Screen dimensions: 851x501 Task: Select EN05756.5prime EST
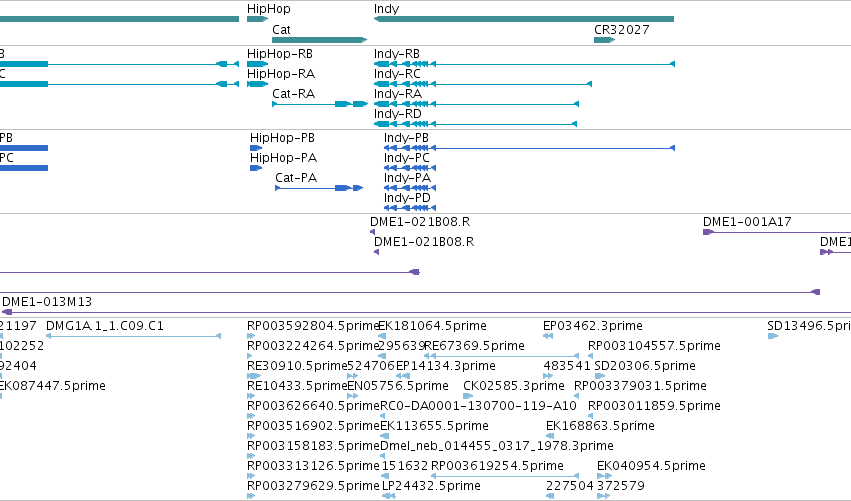398,386
